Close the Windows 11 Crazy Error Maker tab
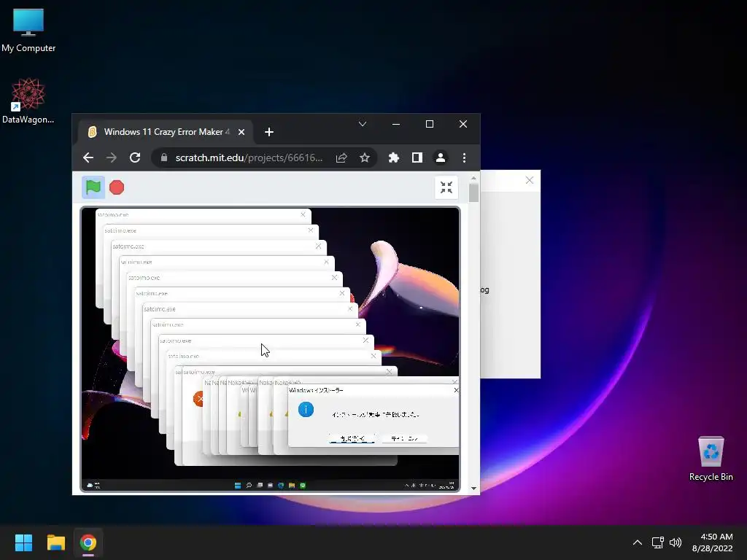747x560 pixels. [x=241, y=132]
